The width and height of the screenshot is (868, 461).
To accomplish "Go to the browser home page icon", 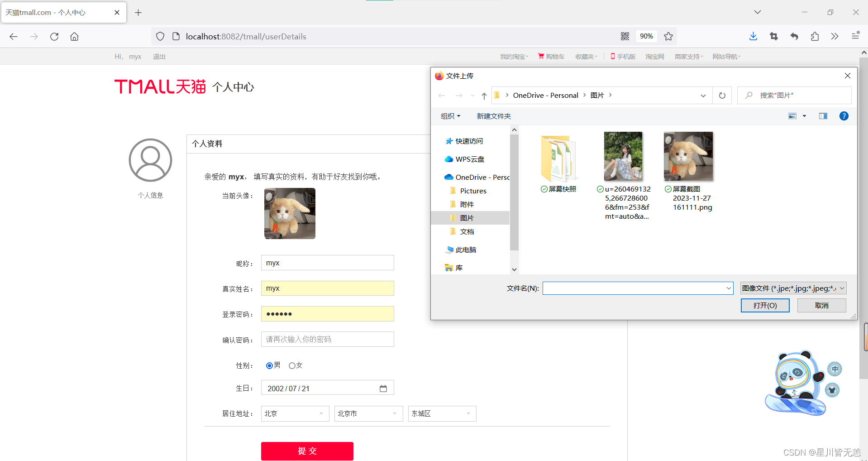I will pos(74,37).
